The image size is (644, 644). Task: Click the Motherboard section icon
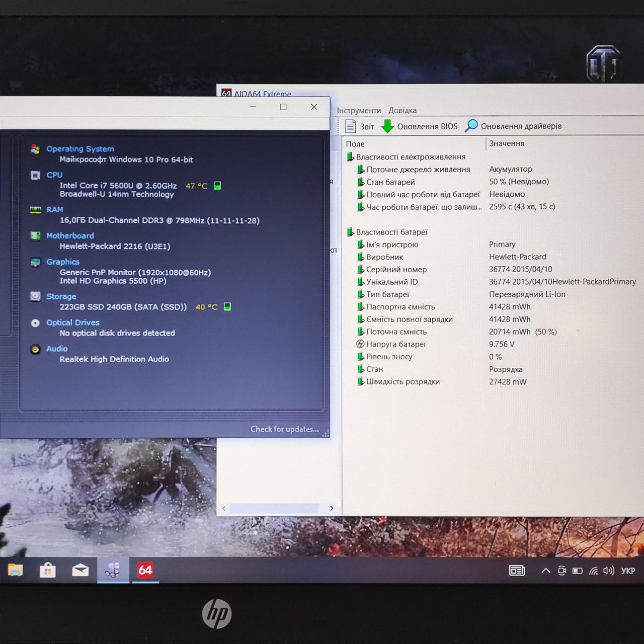tap(35, 235)
